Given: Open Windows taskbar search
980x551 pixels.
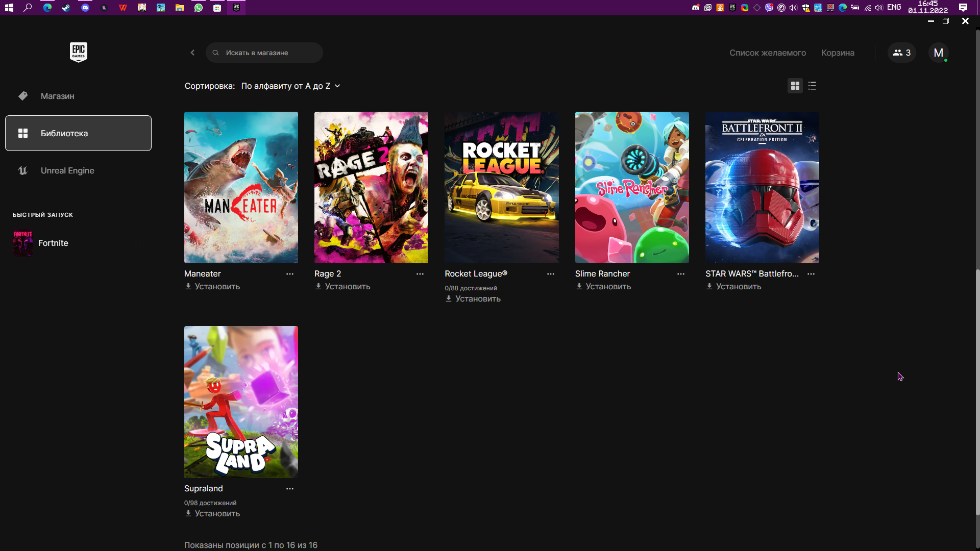Looking at the screenshot, I should click(28, 8).
